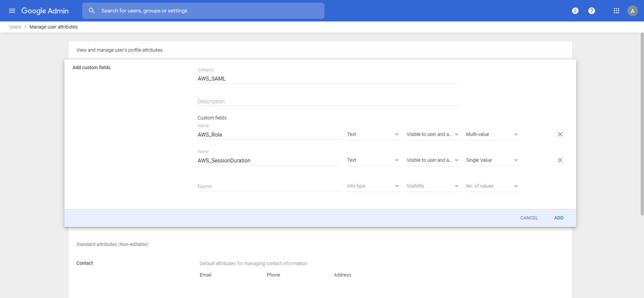644x298 pixels.
Task: Click the Custom fields label
Action: coord(212,118)
